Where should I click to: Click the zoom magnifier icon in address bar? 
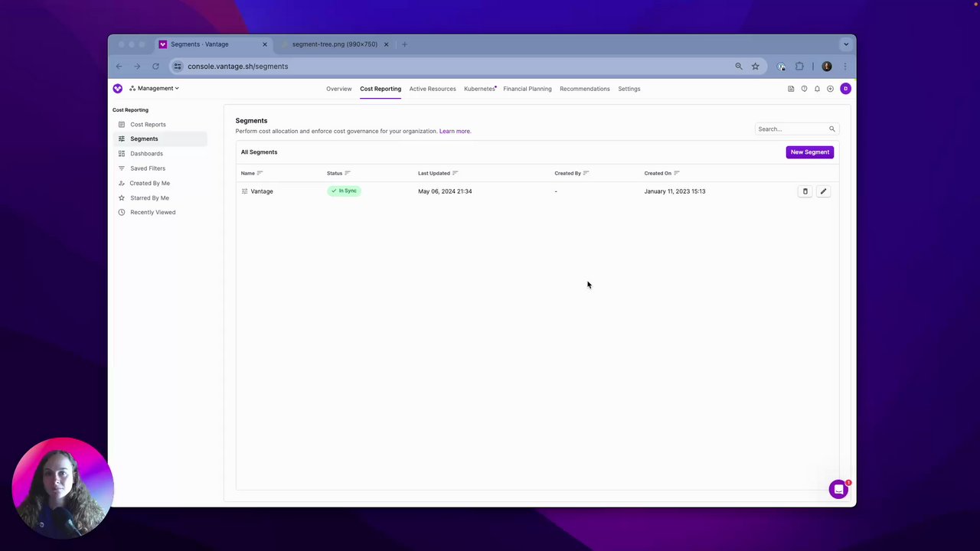739,67
